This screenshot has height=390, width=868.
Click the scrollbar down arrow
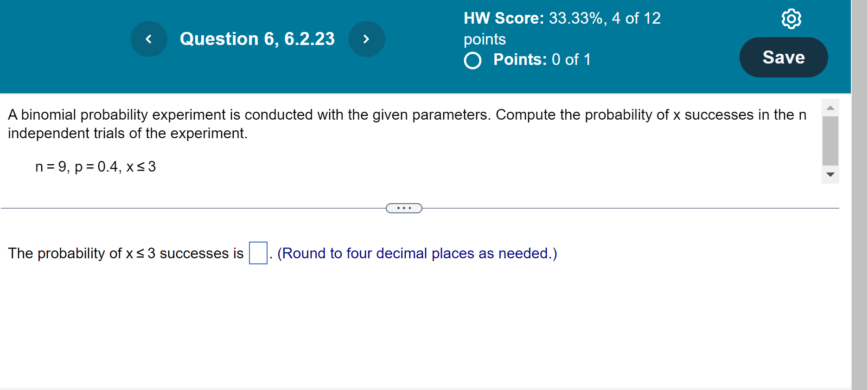[x=830, y=175]
